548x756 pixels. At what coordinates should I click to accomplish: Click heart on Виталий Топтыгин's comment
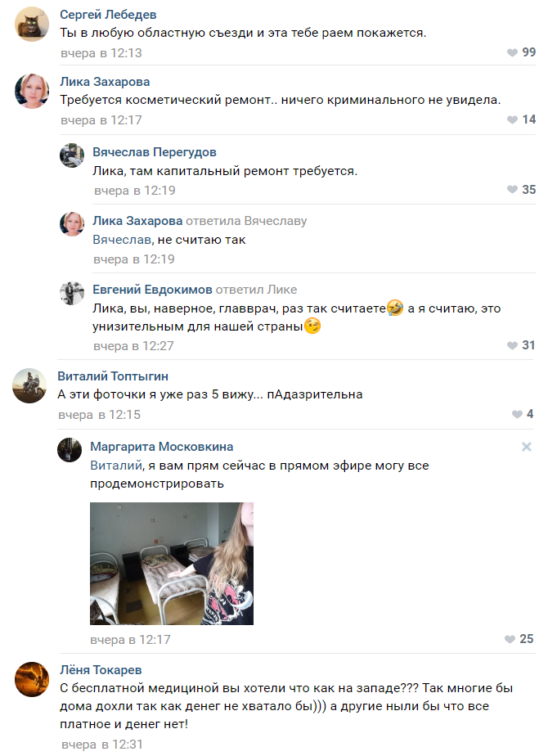[x=517, y=414]
